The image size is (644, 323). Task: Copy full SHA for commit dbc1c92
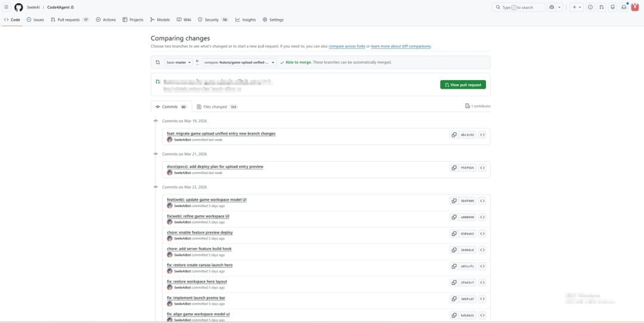pos(454,135)
